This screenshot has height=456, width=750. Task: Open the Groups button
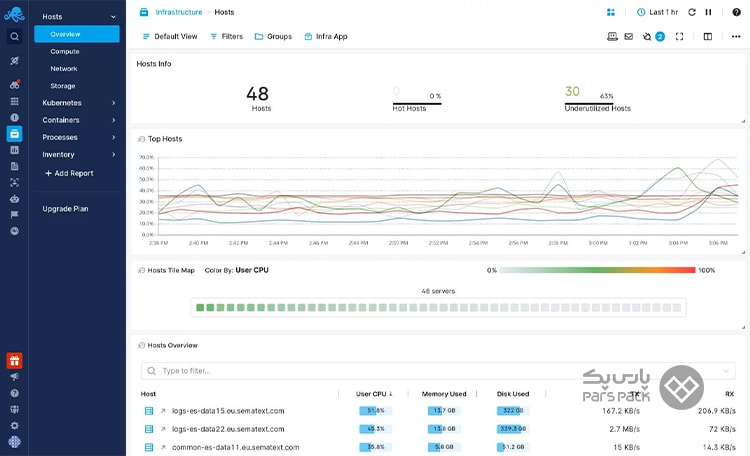click(x=273, y=36)
